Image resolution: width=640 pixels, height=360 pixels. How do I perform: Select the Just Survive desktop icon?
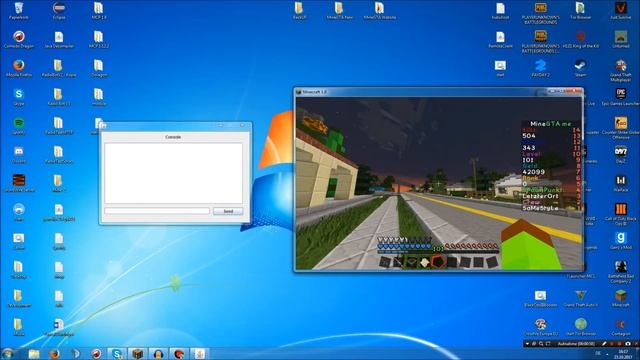coord(620,11)
